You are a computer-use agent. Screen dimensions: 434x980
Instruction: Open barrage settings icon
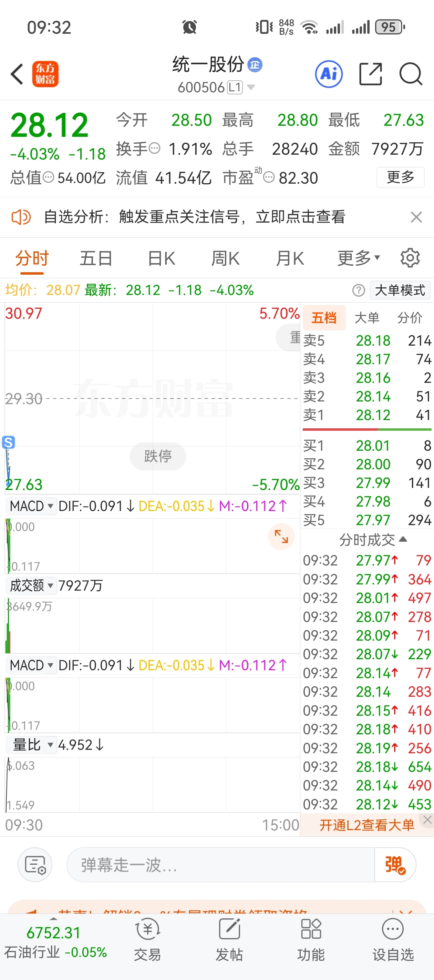click(x=35, y=864)
